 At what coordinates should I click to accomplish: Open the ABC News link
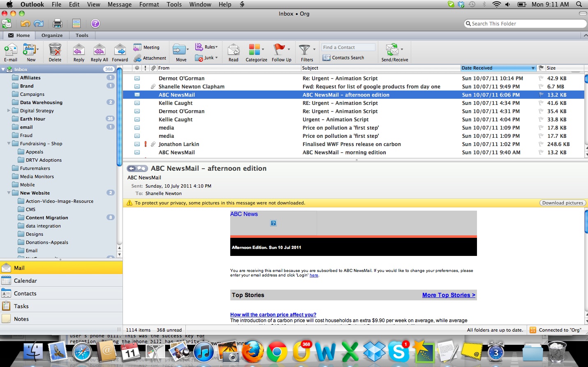click(244, 214)
